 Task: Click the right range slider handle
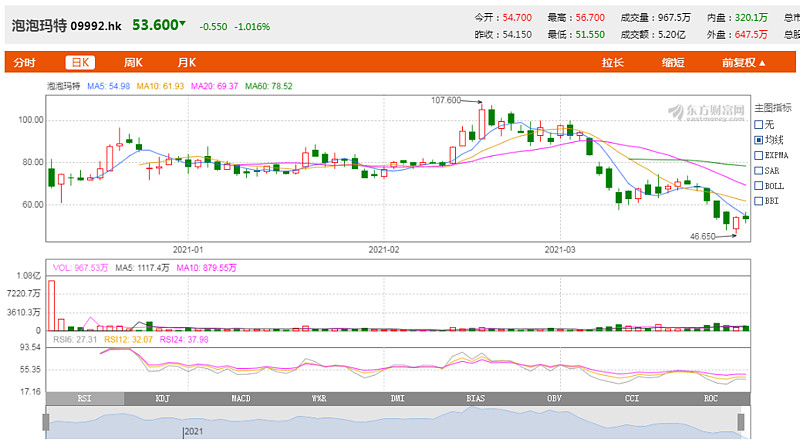741,422
